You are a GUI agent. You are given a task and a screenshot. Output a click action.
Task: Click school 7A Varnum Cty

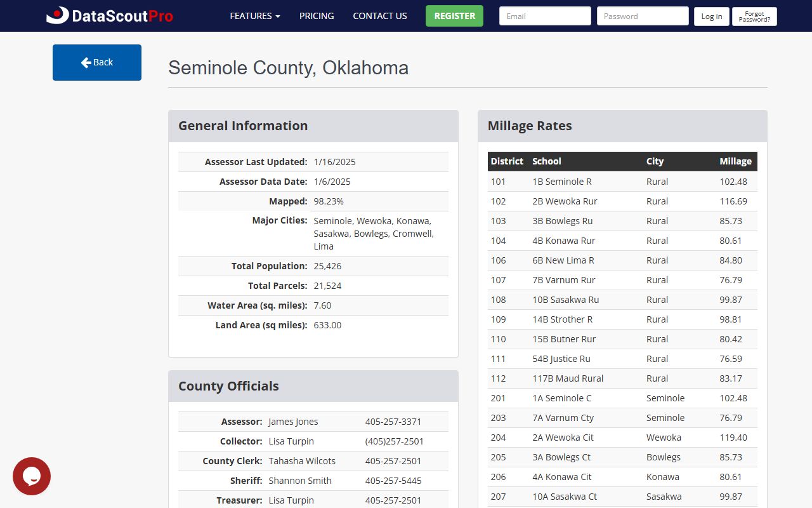[x=563, y=418]
